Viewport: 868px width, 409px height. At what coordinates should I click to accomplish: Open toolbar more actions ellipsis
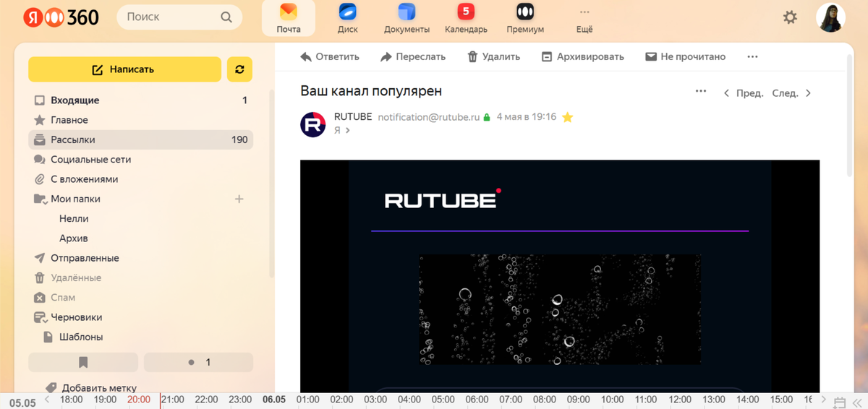point(752,56)
